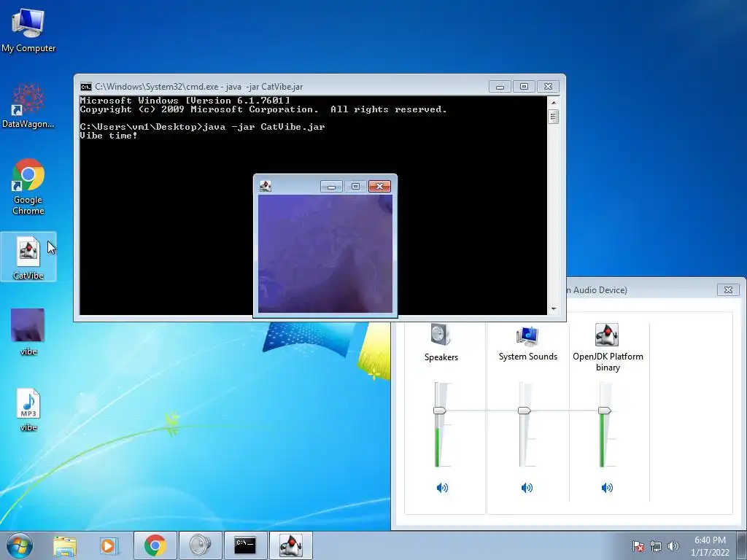Mute the Speakers in the mixer
747x560 pixels.
(442, 488)
